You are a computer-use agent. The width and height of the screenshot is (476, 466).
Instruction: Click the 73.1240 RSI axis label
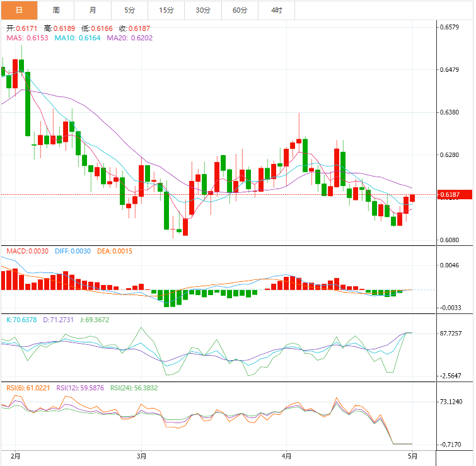(x=451, y=402)
